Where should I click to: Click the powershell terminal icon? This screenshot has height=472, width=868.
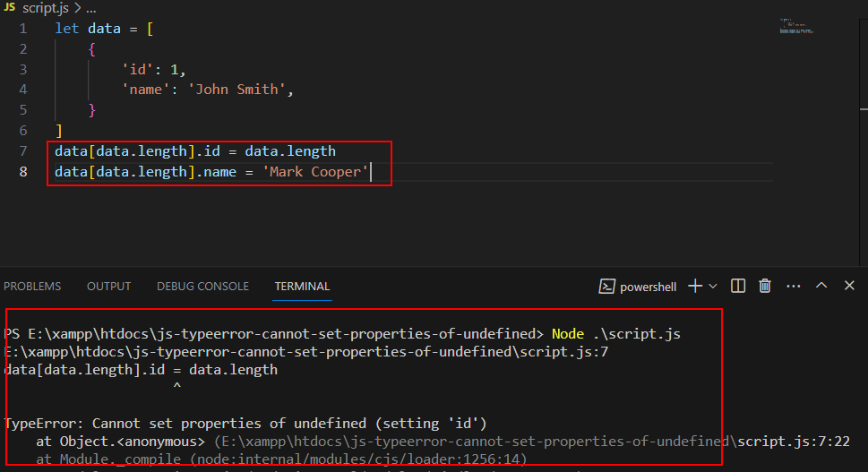click(606, 286)
